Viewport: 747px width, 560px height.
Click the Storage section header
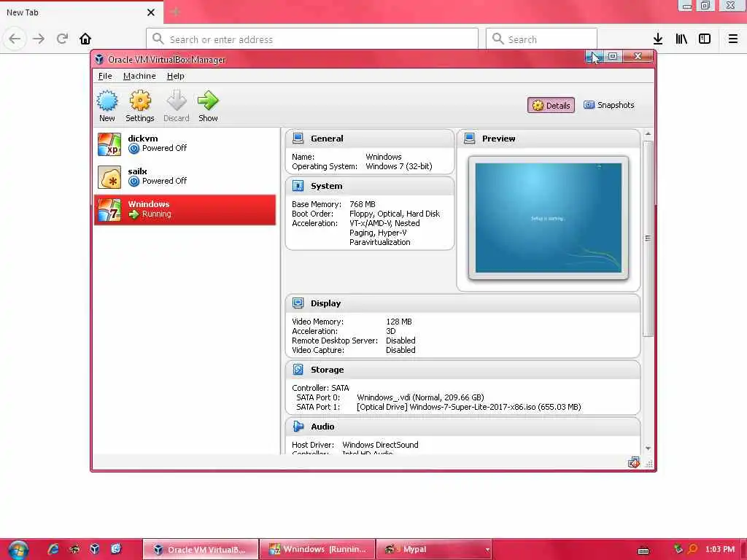click(462, 370)
